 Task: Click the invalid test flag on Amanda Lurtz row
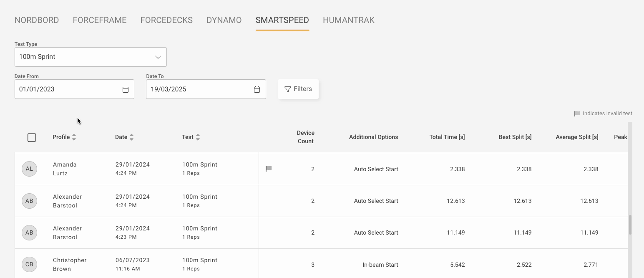269,169
